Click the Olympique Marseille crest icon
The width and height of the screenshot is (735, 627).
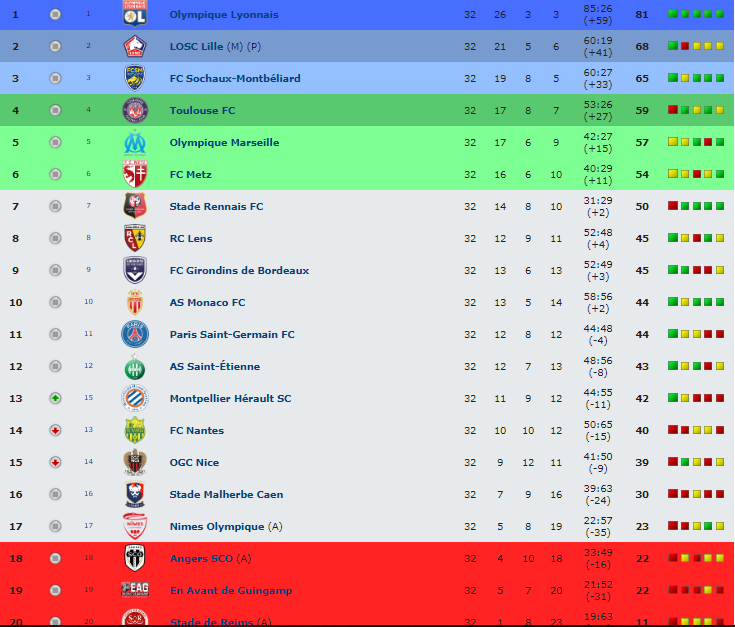(x=135, y=142)
